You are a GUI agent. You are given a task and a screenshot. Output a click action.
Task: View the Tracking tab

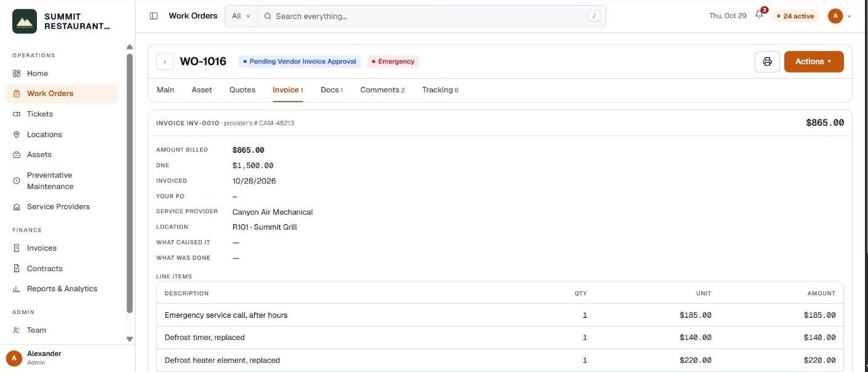(x=440, y=90)
